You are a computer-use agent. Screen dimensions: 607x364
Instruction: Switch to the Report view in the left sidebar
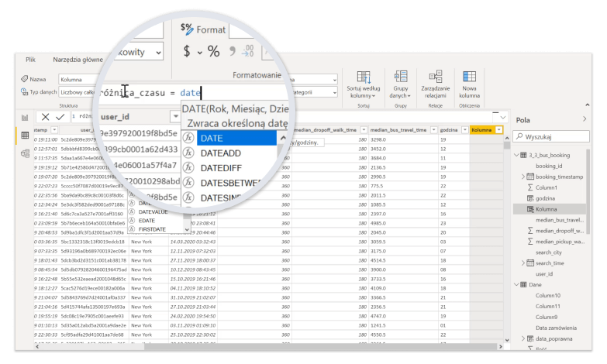[25, 118]
